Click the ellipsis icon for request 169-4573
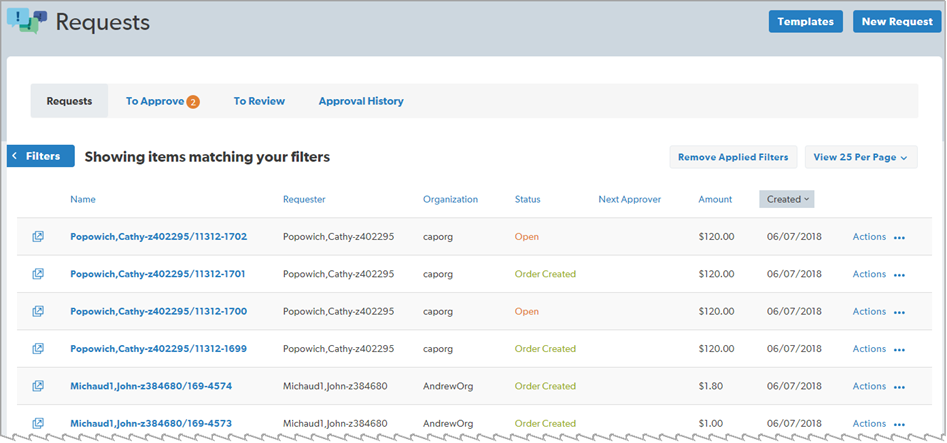This screenshot has height=443, width=947. 899,424
